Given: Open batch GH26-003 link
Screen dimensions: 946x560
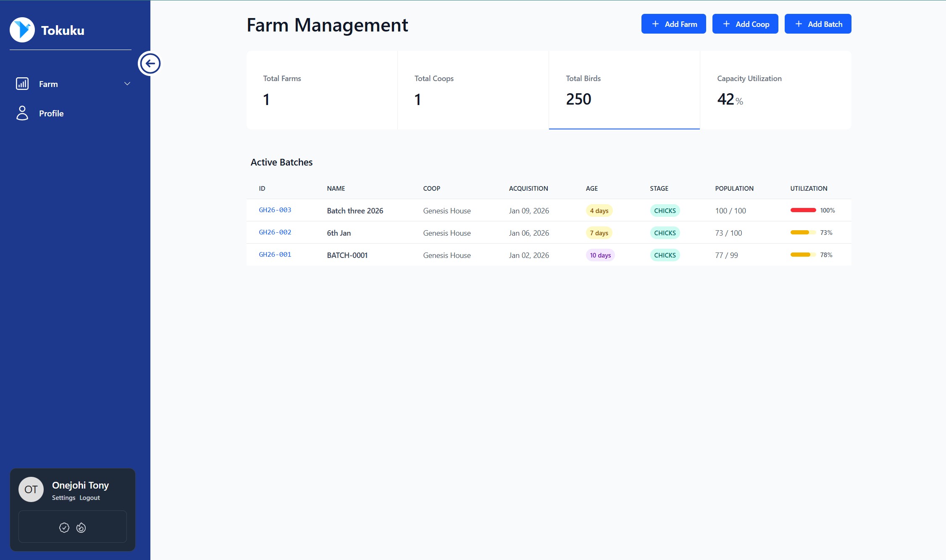Looking at the screenshot, I should [275, 210].
